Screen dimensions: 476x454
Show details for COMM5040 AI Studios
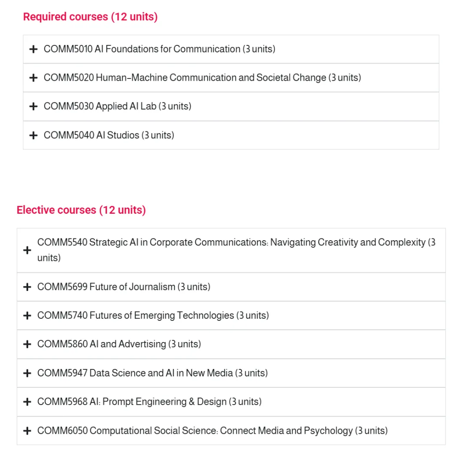(231, 135)
